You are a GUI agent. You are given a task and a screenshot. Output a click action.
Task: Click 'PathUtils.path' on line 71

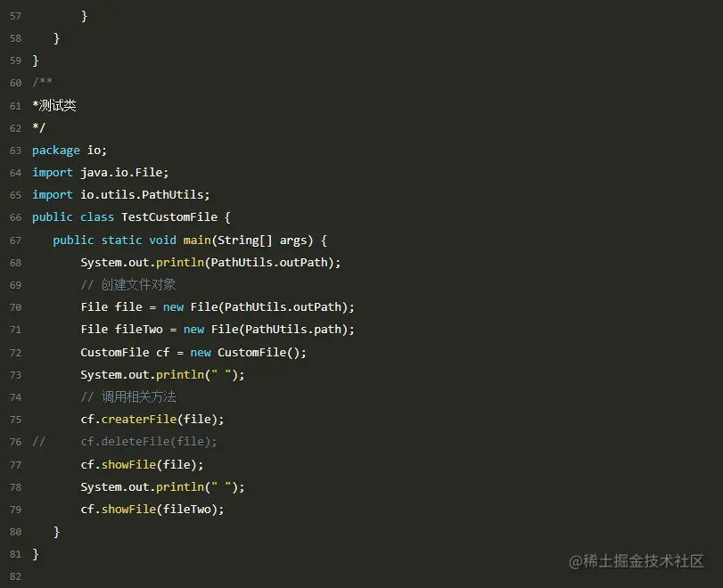(x=293, y=330)
